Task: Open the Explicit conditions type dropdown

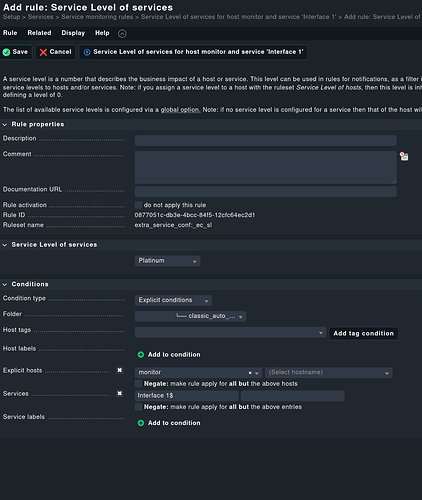Action: click(x=173, y=300)
